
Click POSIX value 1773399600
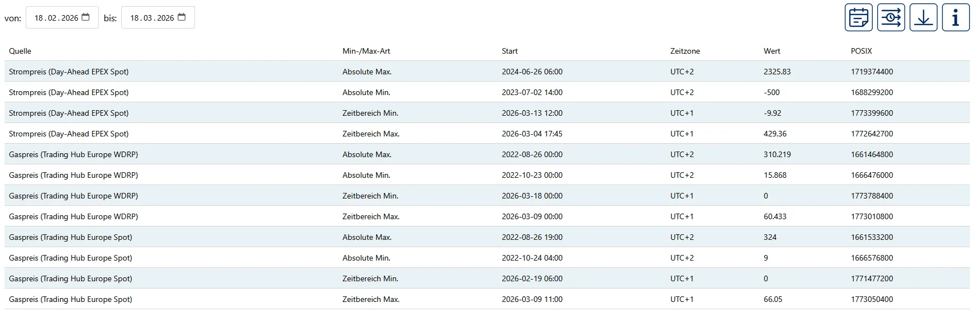click(x=872, y=113)
